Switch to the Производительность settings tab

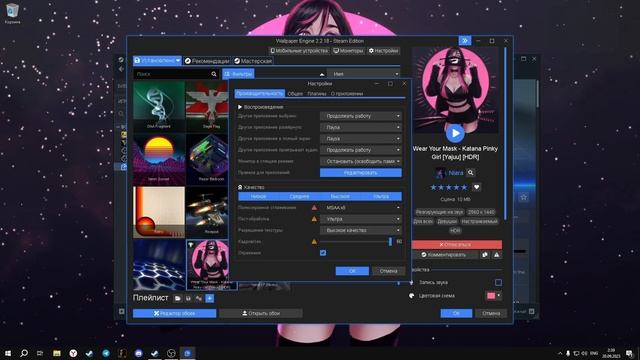(260, 93)
